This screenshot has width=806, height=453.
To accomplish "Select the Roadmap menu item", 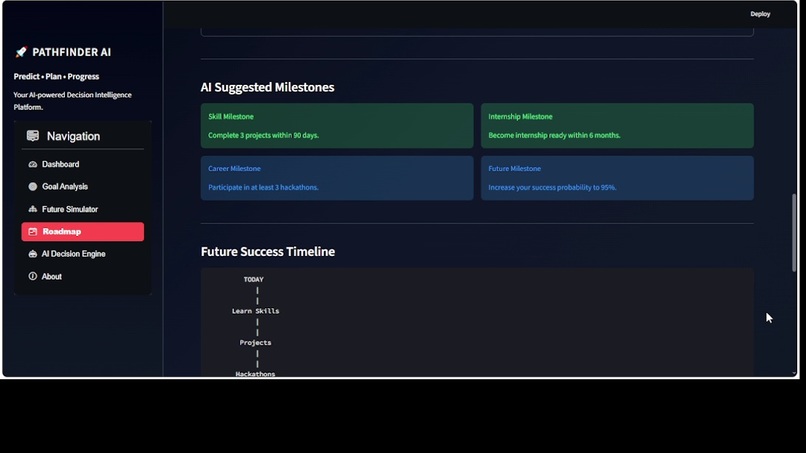I will 83,232.
